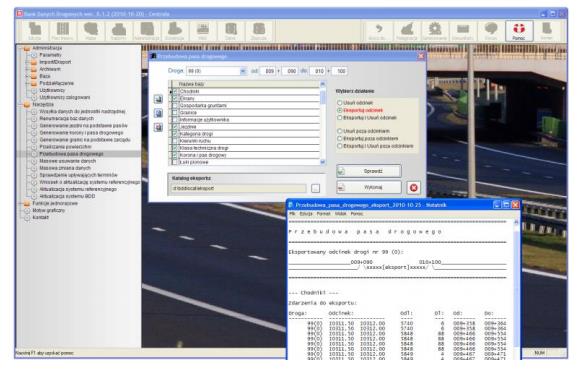
Task: Expand the Archiwum folder node
Action: coord(34,69)
